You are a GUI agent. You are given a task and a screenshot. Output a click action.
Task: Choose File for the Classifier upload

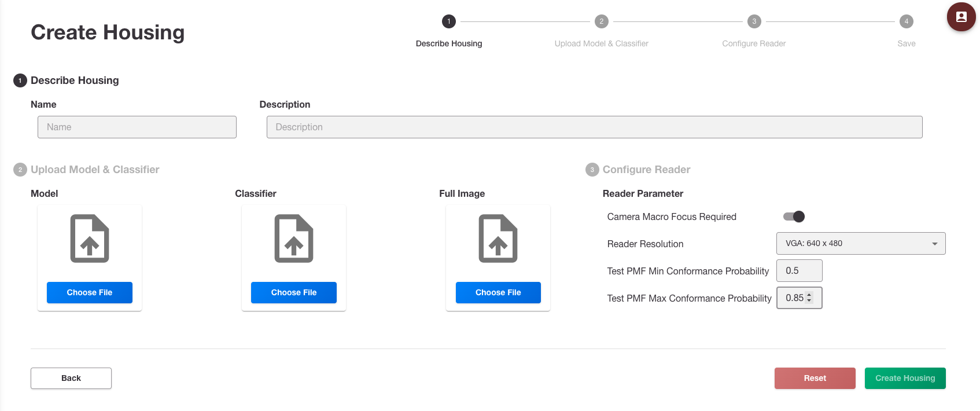(294, 292)
